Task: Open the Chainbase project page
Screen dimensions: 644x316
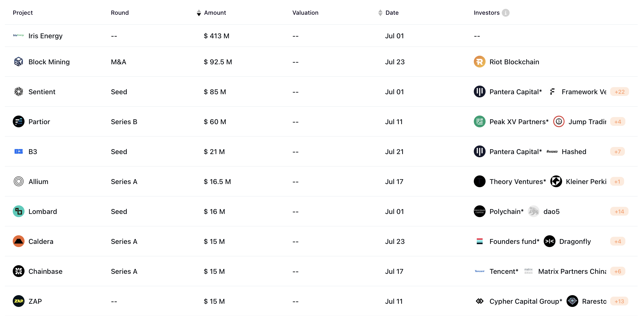Action: (x=45, y=271)
